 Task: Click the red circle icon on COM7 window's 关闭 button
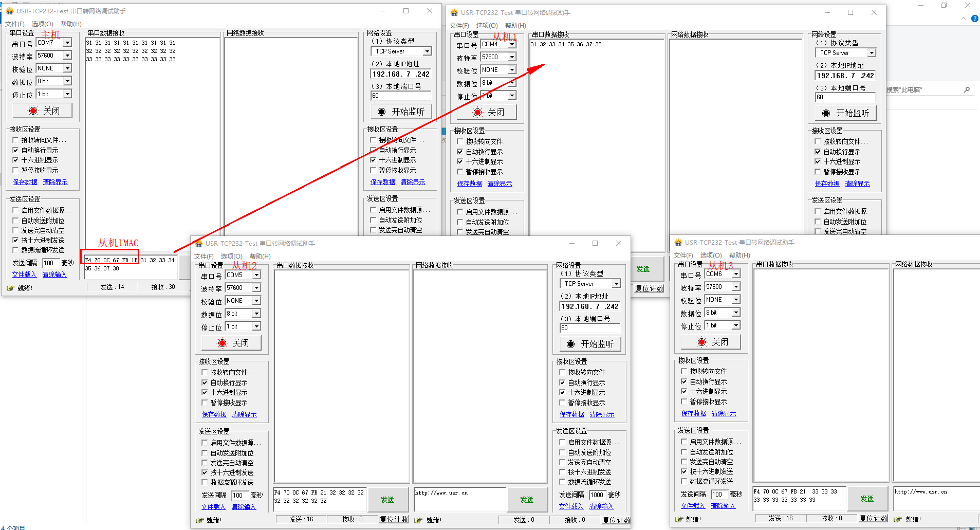click(33, 111)
